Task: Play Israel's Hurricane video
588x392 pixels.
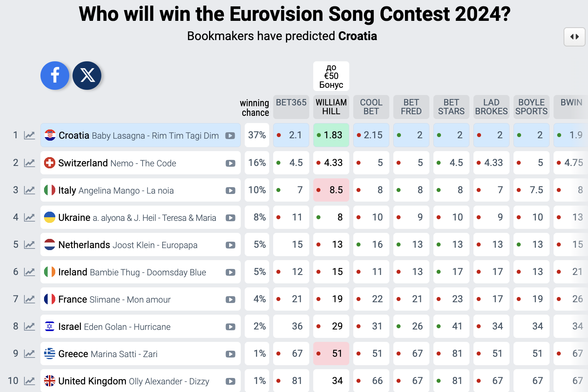Action: [230, 327]
